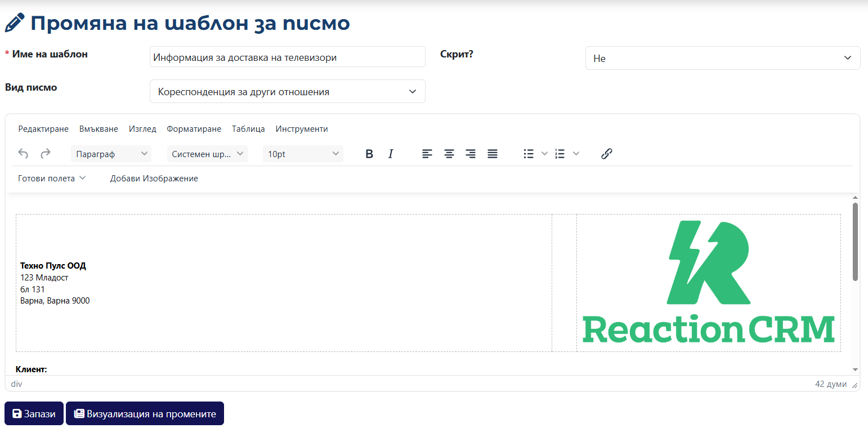Open bullet list style options arrow

pyautogui.click(x=544, y=154)
